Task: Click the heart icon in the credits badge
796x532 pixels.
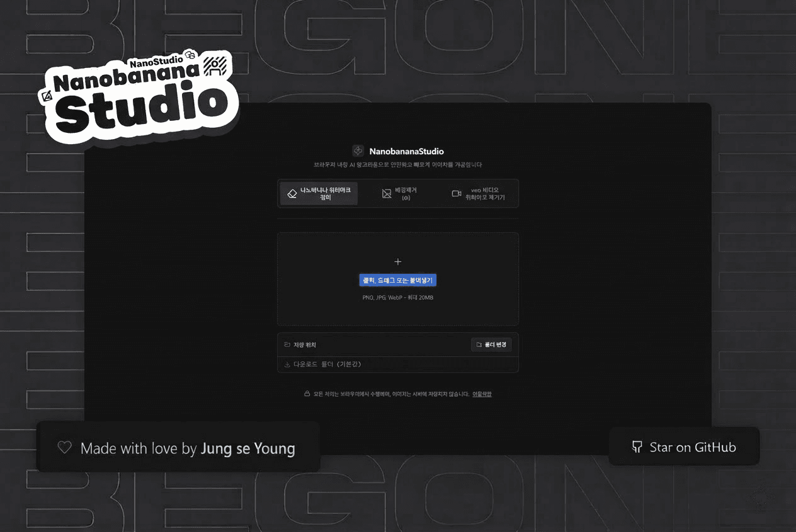Action: click(64, 447)
